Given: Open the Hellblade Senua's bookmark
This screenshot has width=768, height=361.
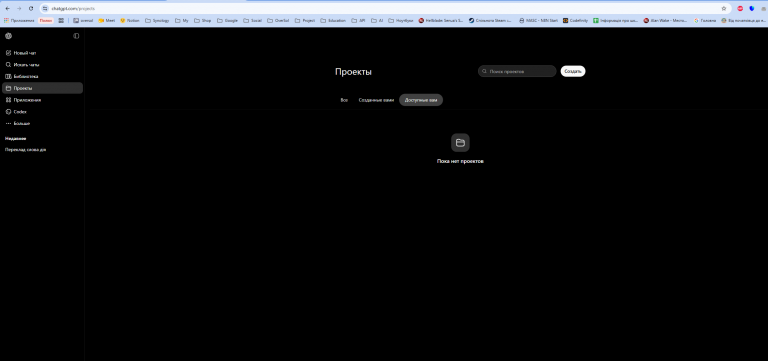Looking at the screenshot, I should [441, 21].
